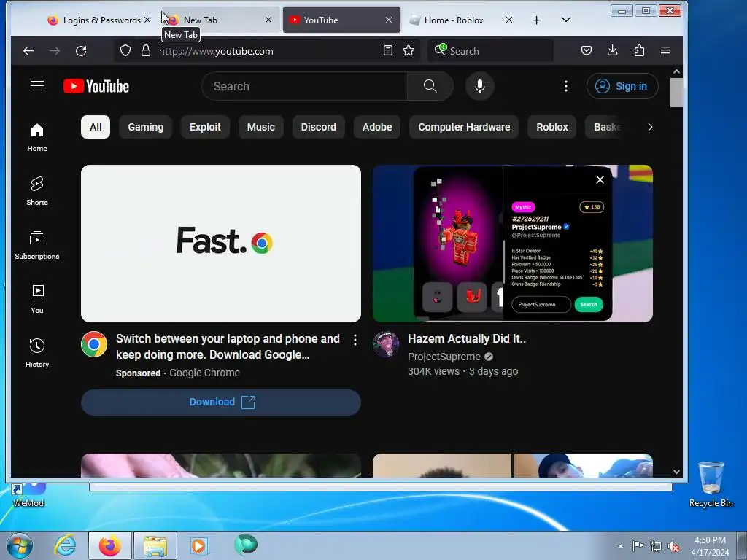Open the ProjectSupreme channel name link
This screenshot has height=560, width=747.
click(444, 357)
